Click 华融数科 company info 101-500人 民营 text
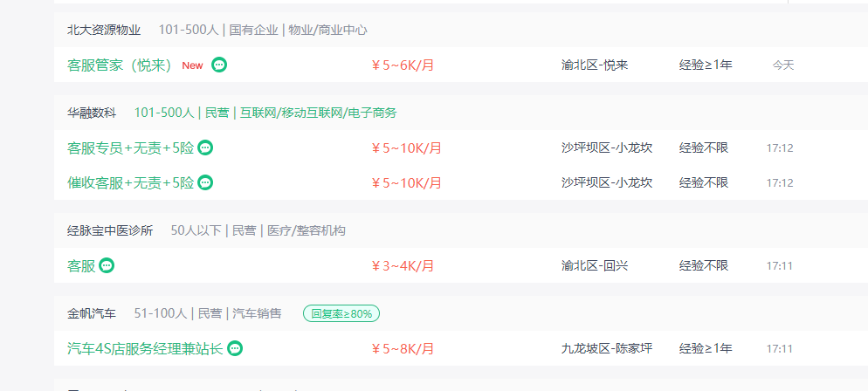 (265, 113)
